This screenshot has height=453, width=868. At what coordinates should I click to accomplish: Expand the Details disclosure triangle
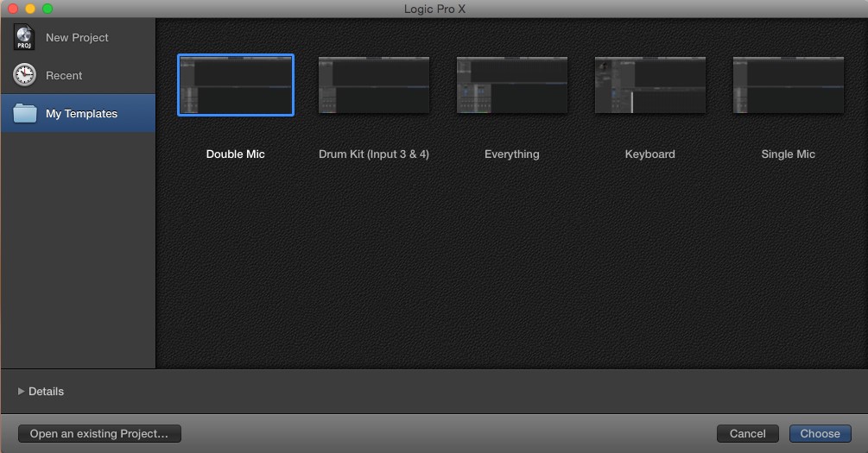(21, 391)
